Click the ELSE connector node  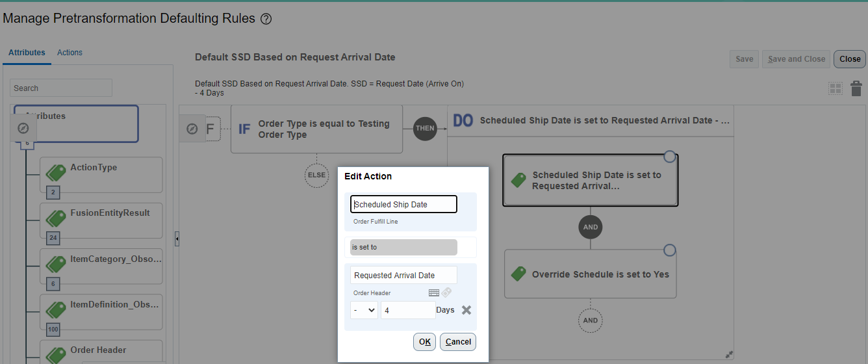pos(316,175)
